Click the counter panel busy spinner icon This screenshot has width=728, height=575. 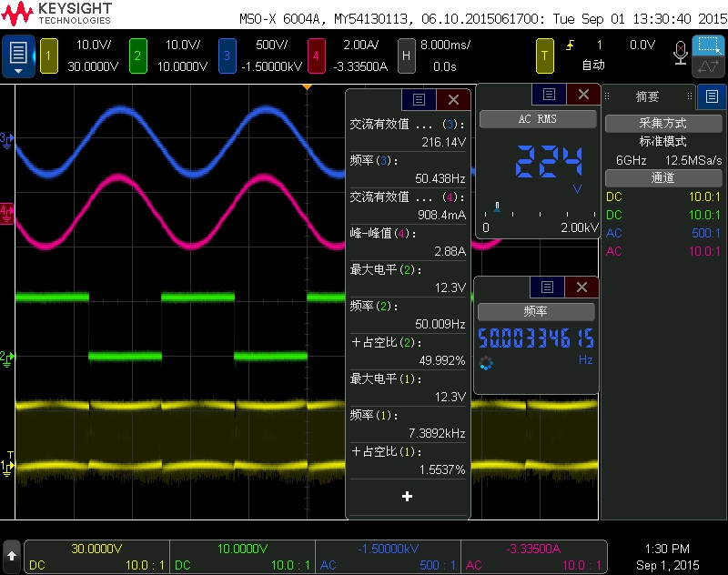click(x=486, y=363)
